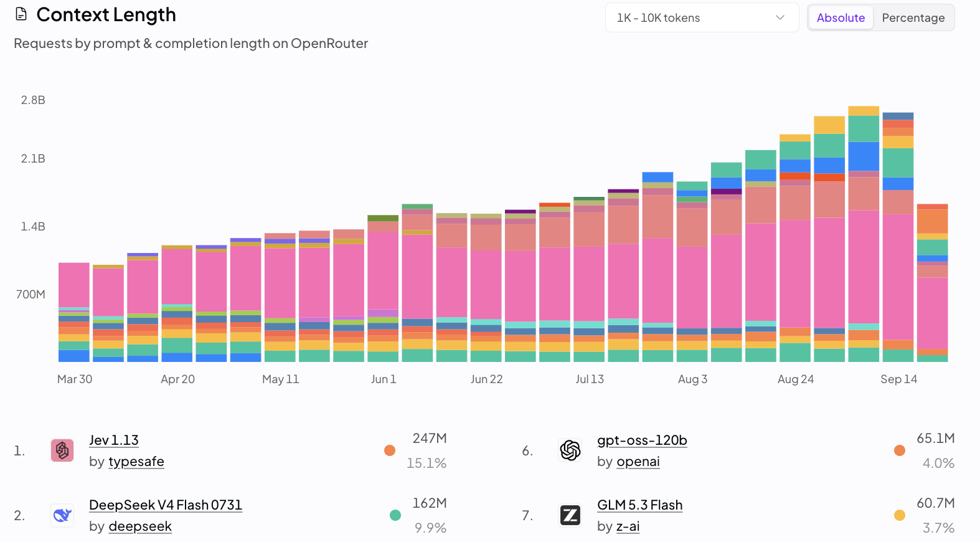Click the 162M value for DeepSeek V4 Flash
The width and height of the screenshot is (980, 542).
(x=430, y=503)
